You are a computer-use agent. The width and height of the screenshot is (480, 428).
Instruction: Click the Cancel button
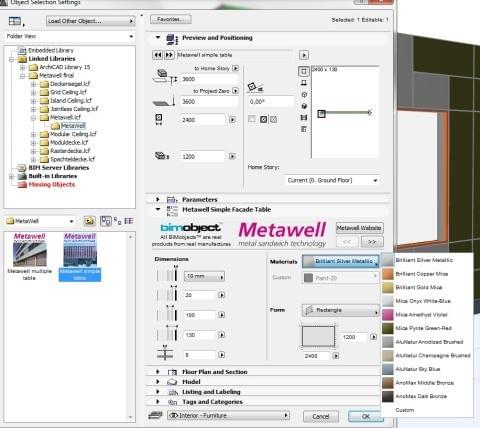point(321,416)
